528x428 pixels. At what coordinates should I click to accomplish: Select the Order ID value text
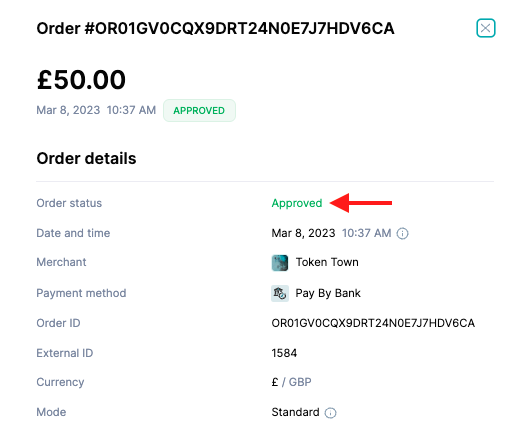(373, 323)
